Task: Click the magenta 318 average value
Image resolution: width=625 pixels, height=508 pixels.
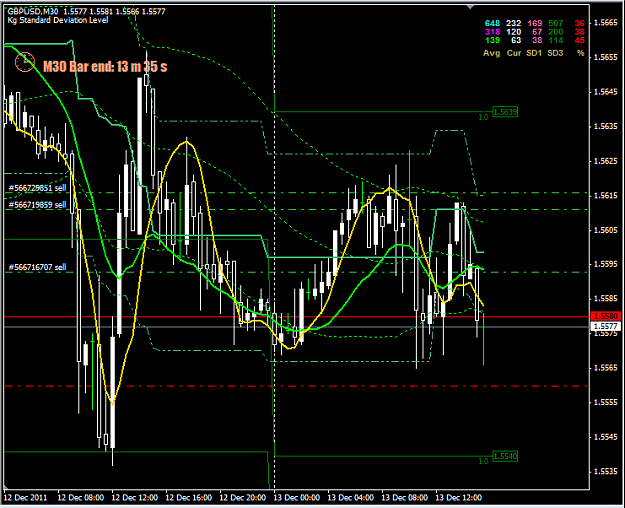Action: (493, 32)
